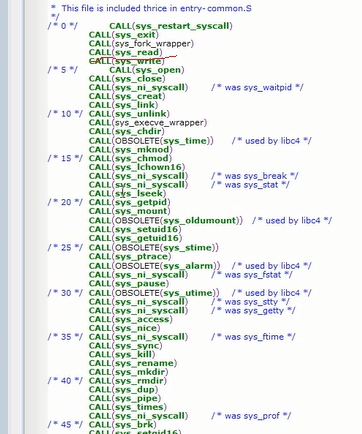Open the sys_ptrace symbol
362x434 pixels.
click(142, 256)
